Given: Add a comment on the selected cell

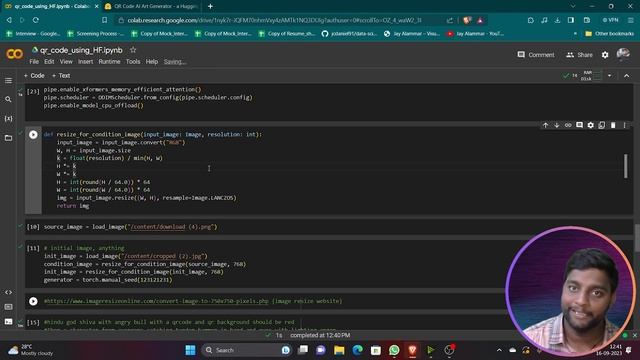Looking at the screenshot, I should pos(579,125).
